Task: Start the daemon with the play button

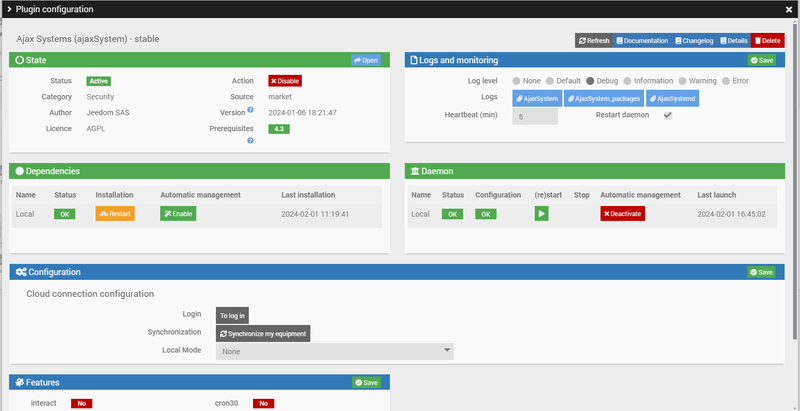Action: point(542,214)
